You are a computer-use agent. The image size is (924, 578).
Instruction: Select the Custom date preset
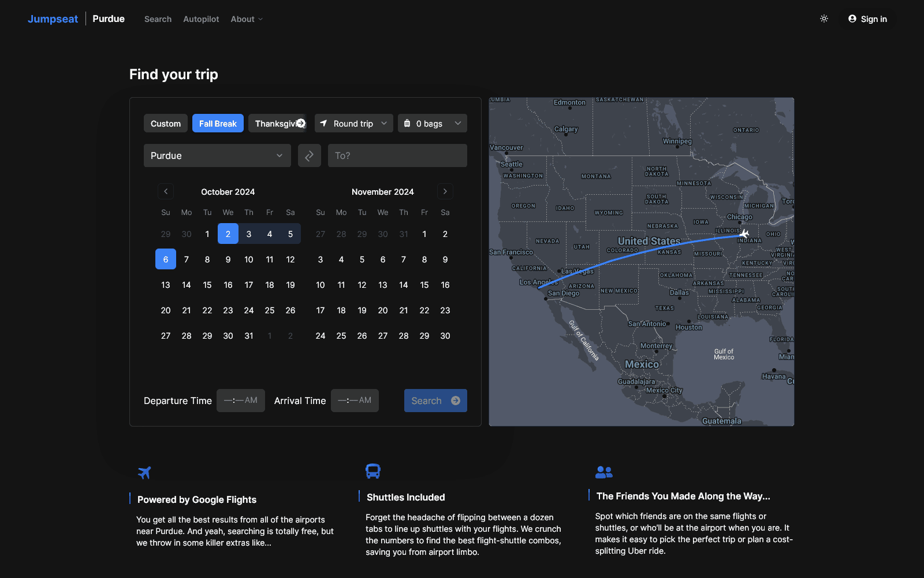tap(166, 123)
